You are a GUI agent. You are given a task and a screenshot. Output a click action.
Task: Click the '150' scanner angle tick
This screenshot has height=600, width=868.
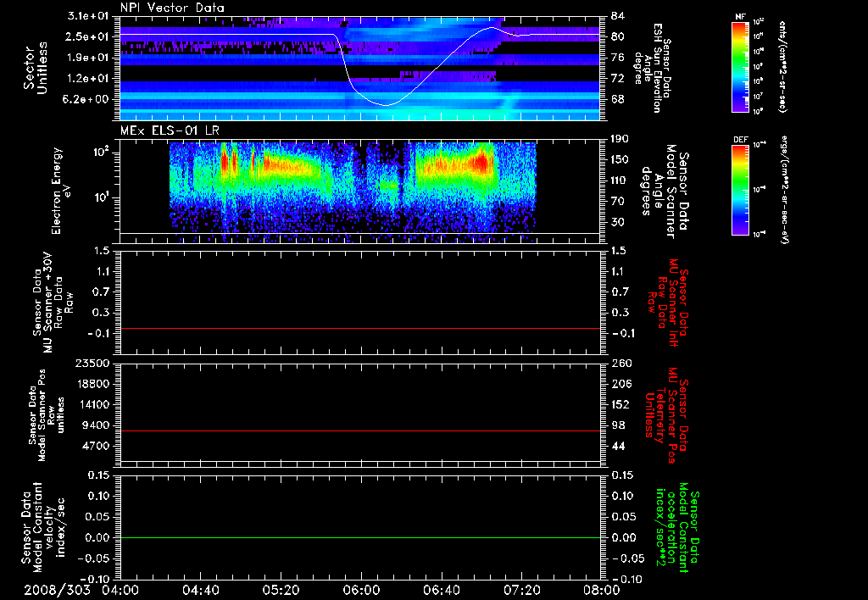click(620, 160)
